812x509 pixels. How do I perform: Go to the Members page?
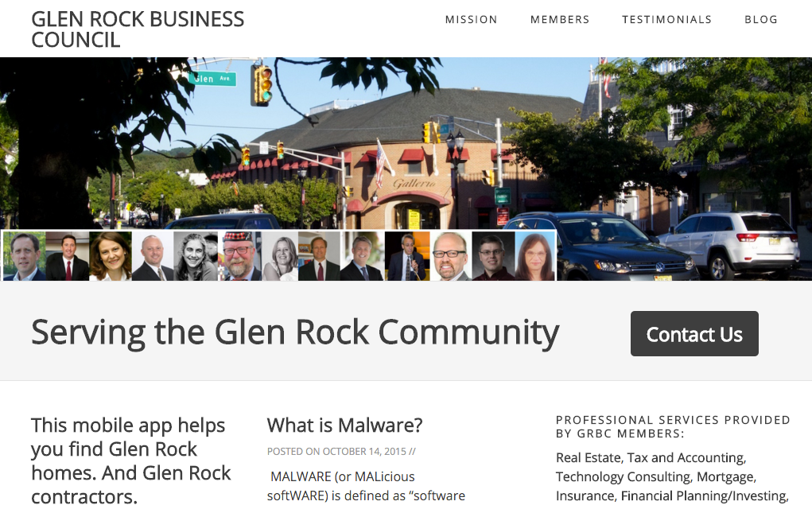[x=560, y=20]
